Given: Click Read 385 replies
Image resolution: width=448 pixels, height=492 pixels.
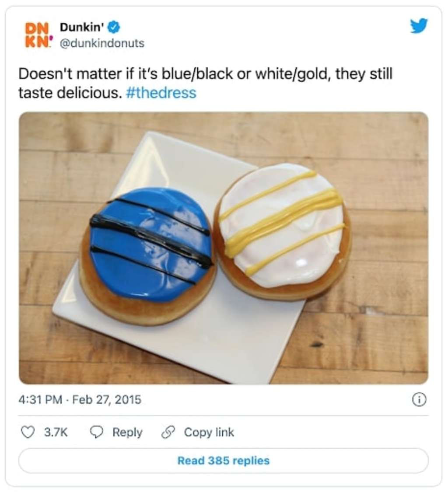Looking at the screenshot, I should tap(224, 461).
